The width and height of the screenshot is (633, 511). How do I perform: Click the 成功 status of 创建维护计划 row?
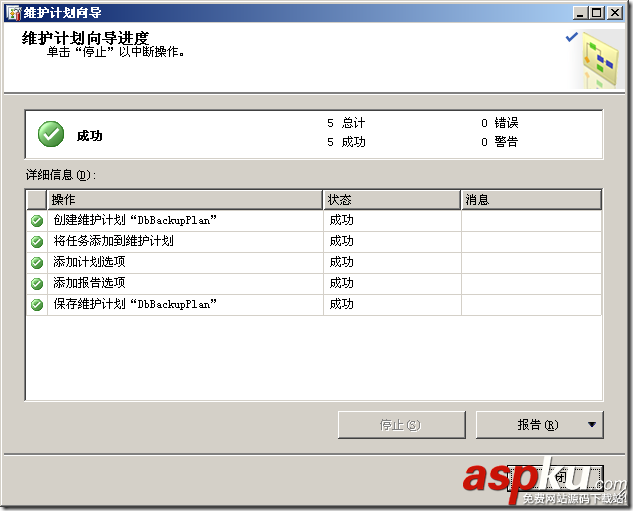click(x=342, y=220)
